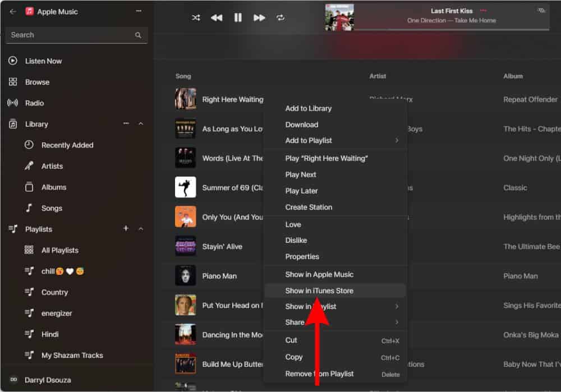Click the back arrow icon

click(13, 11)
